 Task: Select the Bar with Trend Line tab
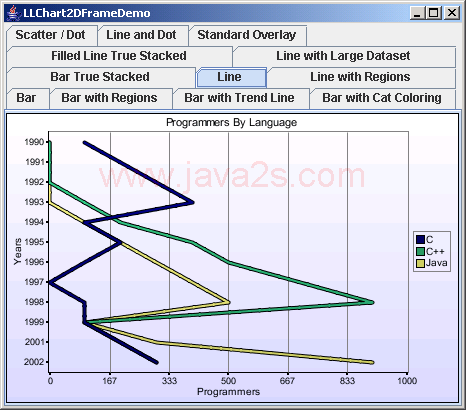click(x=241, y=98)
